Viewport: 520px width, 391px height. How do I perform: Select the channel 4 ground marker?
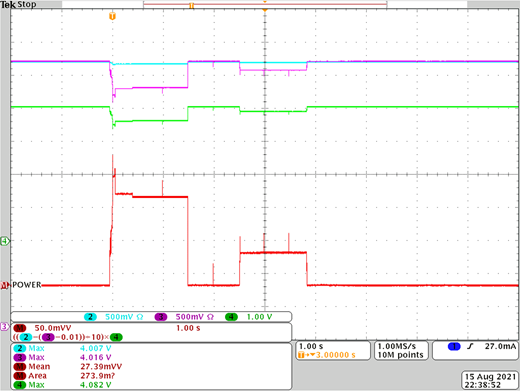point(5,241)
